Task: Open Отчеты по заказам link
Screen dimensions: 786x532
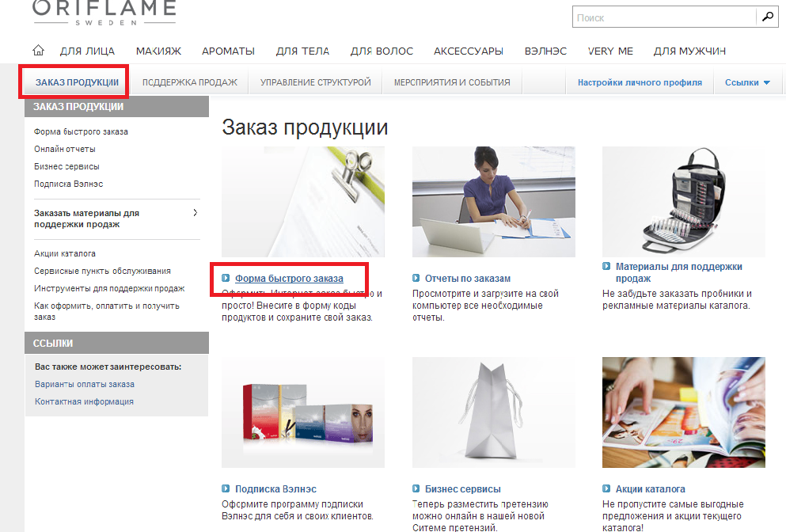Action: pos(468,279)
